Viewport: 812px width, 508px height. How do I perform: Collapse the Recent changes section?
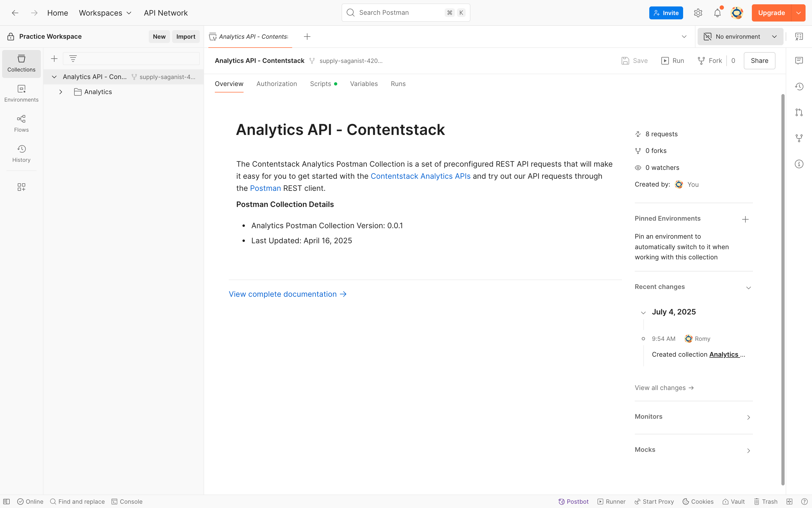pyautogui.click(x=748, y=288)
